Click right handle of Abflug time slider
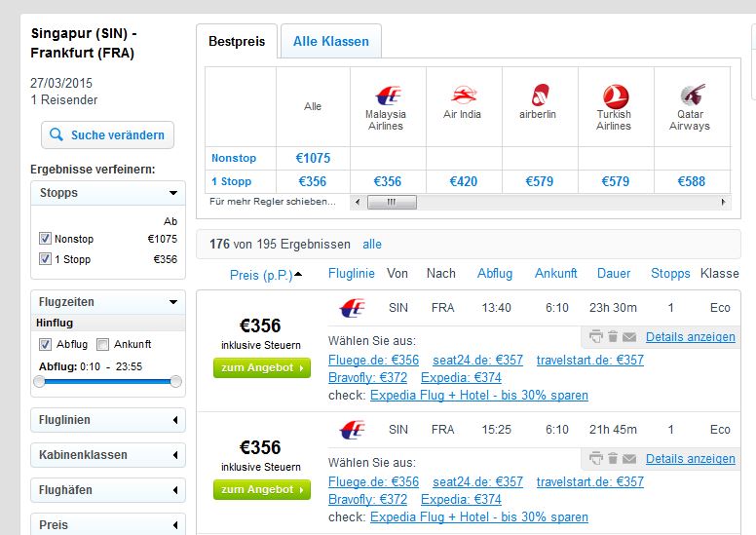This screenshot has height=535, width=756. 176,382
